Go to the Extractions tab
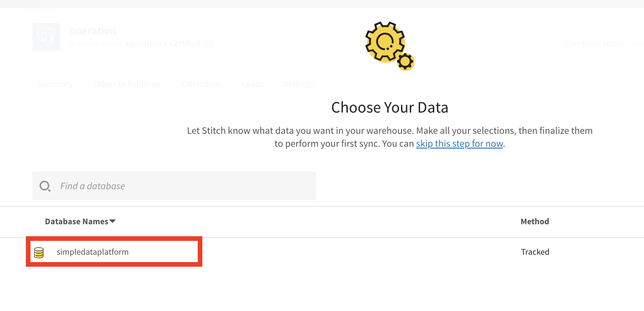This screenshot has height=311, width=644. tap(201, 84)
